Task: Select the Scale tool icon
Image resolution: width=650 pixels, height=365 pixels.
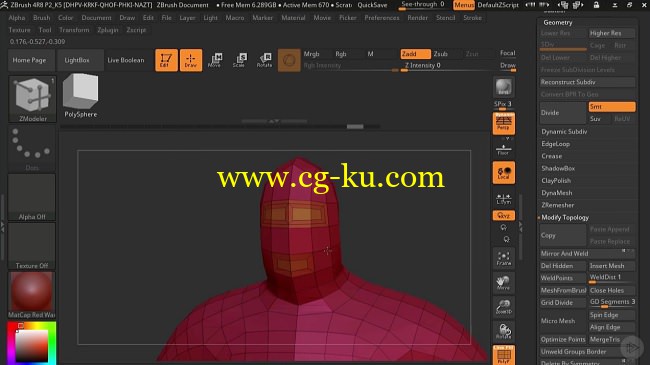Action: [239, 60]
